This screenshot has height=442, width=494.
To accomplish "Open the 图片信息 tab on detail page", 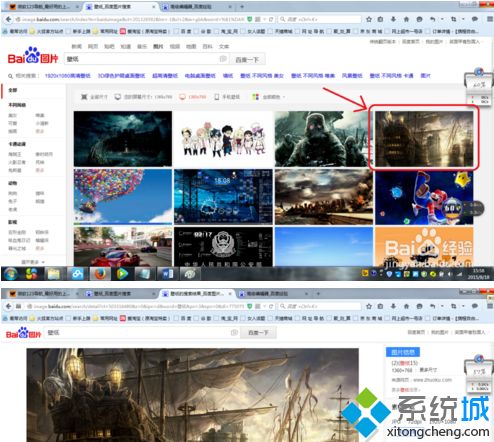I will tap(403, 352).
